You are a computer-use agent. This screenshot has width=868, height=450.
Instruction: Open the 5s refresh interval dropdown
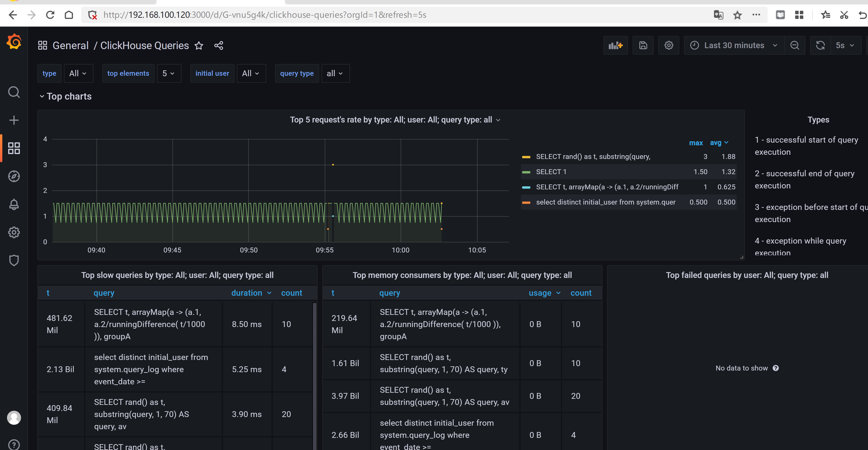pyautogui.click(x=846, y=45)
